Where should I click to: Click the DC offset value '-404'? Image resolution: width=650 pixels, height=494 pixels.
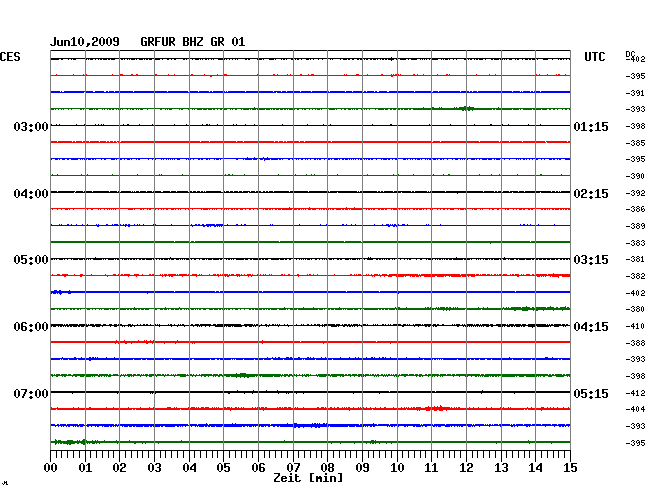tap(635, 409)
